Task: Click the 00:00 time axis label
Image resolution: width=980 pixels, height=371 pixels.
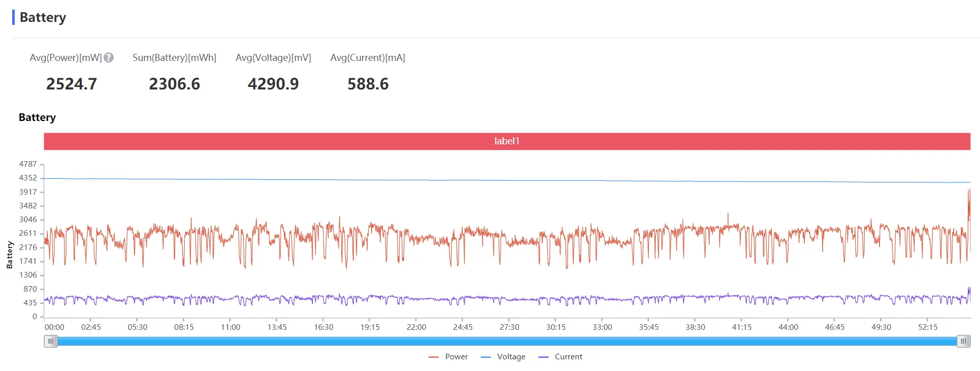Action: click(x=54, y=327)
